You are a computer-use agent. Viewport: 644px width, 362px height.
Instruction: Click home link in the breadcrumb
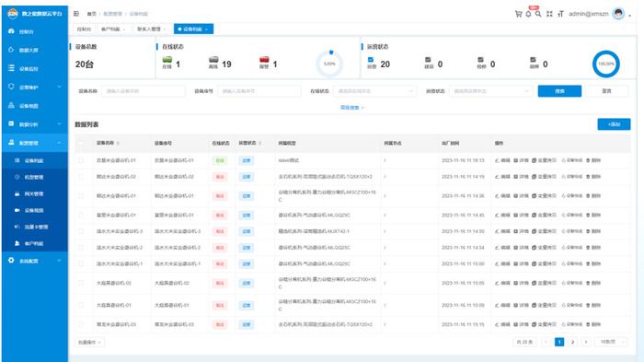(x=92, y=14)
